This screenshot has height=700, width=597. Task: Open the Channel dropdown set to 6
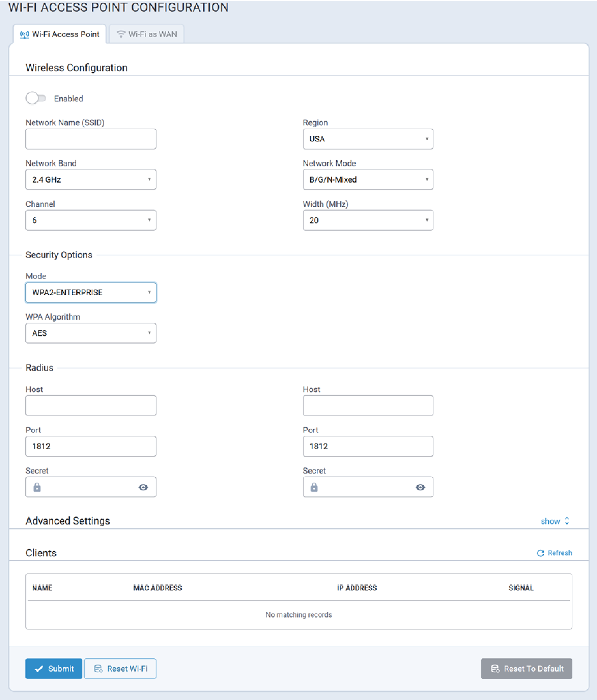[x=91, y=220]
